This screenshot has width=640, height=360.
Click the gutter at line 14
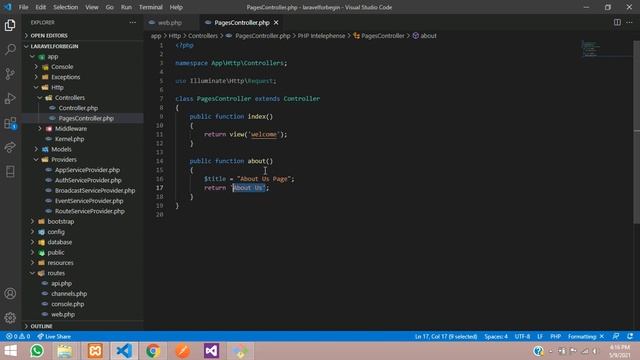159,161
